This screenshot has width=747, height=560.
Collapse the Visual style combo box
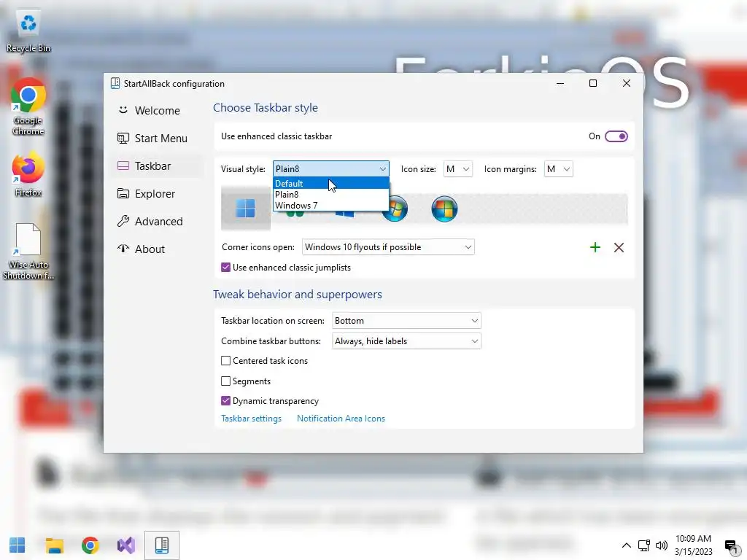point(331,169)
